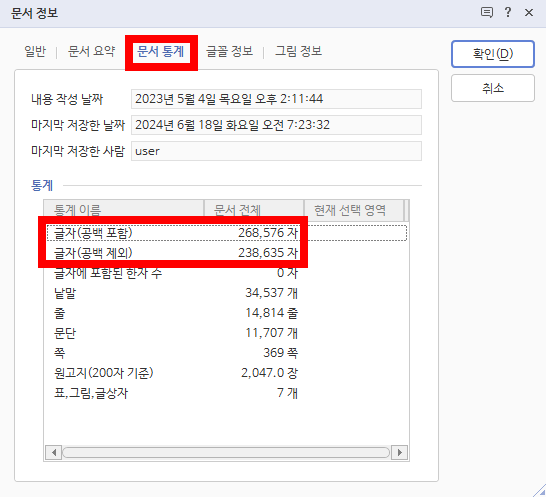546x497 pixels.
Task: Click the 14,814 줄 value
Action: pos(271,313)
